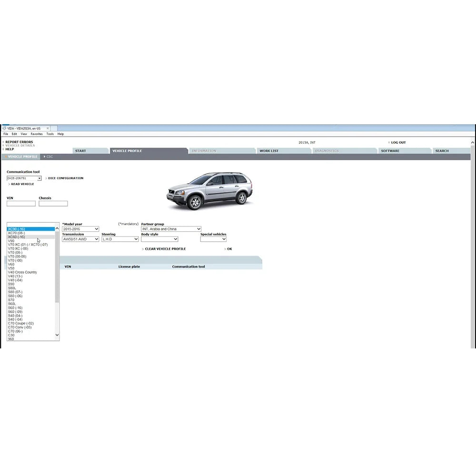Click the silver Volvo XC90 image
The width and height of the screenshot is (476, 476).
(x=209, y=190)
